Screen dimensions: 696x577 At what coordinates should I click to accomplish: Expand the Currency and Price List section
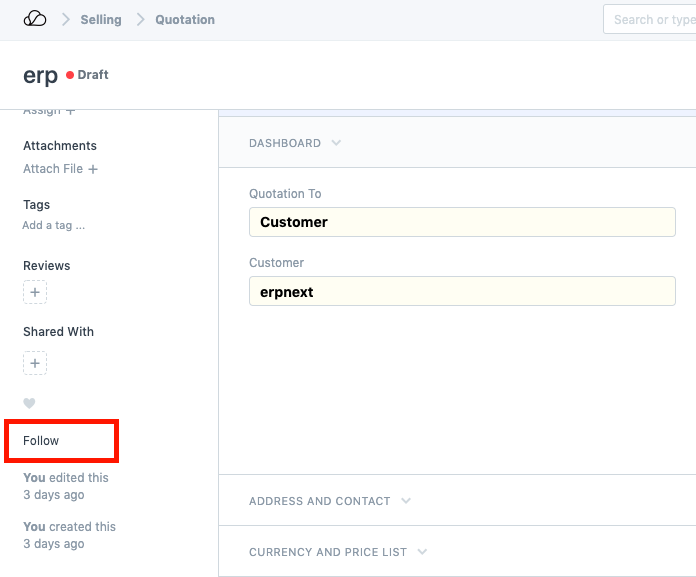pos(338,552)
